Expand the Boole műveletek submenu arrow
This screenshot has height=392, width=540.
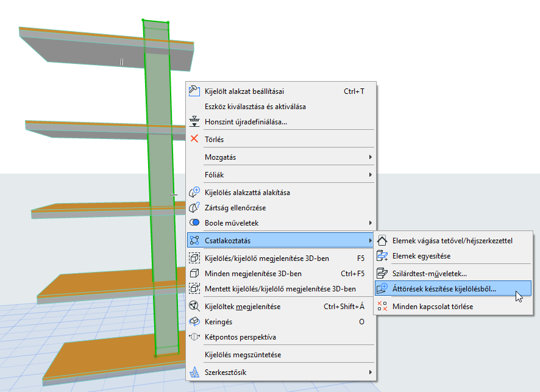[x=370, y=223]
